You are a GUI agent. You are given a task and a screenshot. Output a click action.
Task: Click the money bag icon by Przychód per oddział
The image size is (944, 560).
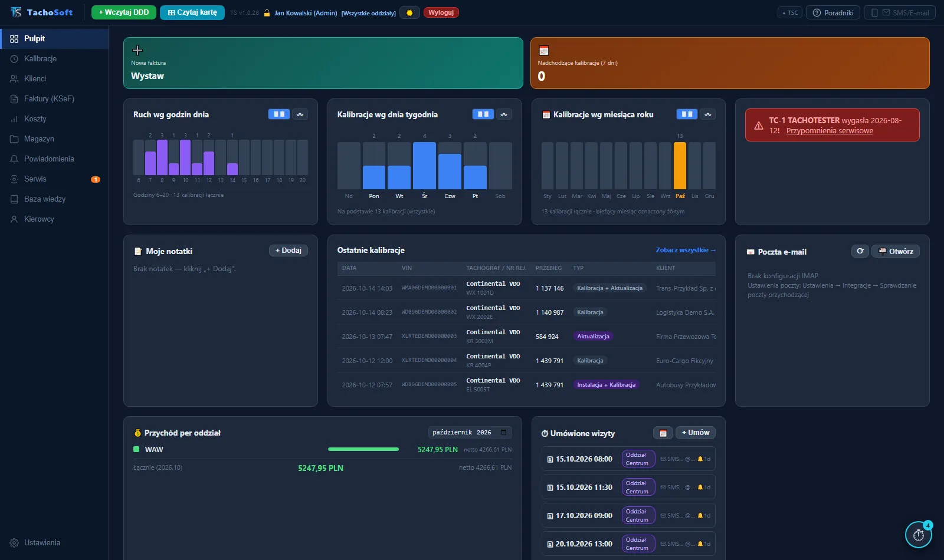(138, 433)
